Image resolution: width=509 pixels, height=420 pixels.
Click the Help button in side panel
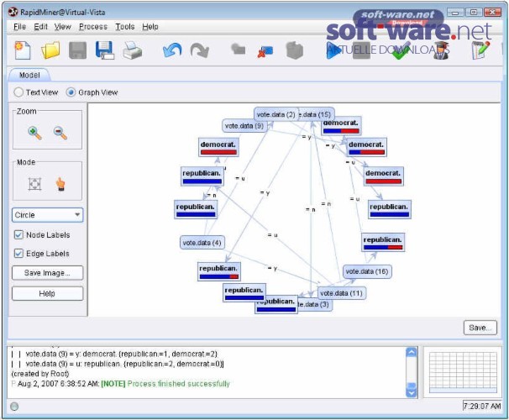point(47,293)
